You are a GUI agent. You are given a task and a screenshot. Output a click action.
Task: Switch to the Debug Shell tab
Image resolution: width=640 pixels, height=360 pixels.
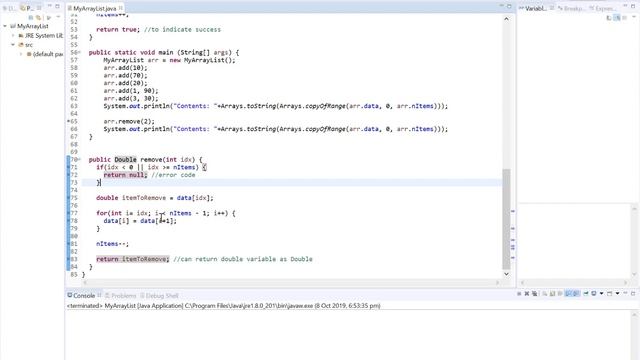click(159, 296)
